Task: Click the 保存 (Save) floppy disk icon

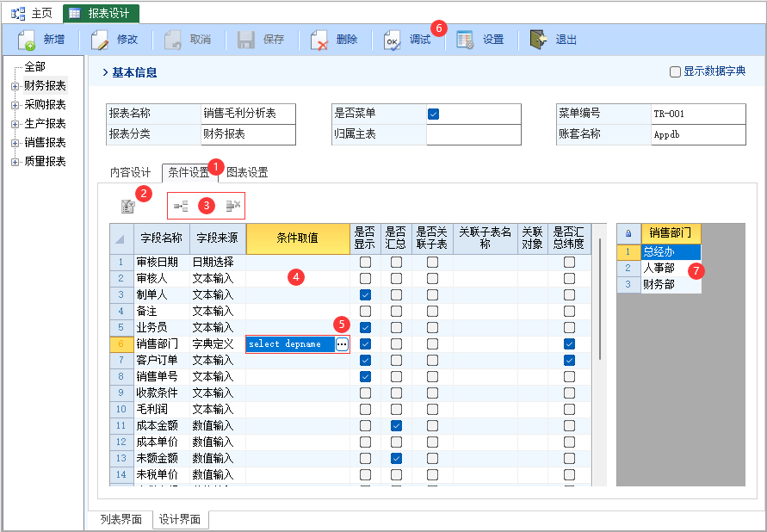Action: coord(246,40)
